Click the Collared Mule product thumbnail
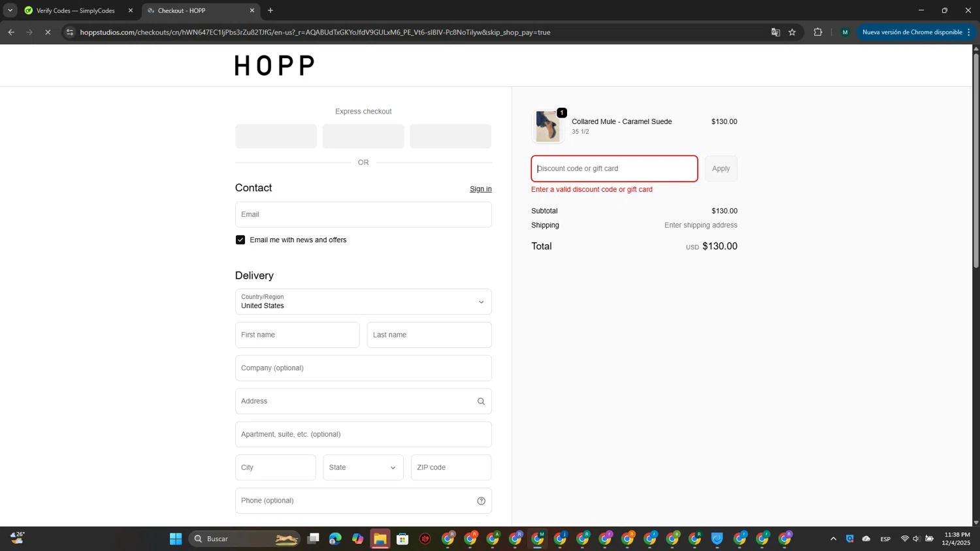 (547, 126)
